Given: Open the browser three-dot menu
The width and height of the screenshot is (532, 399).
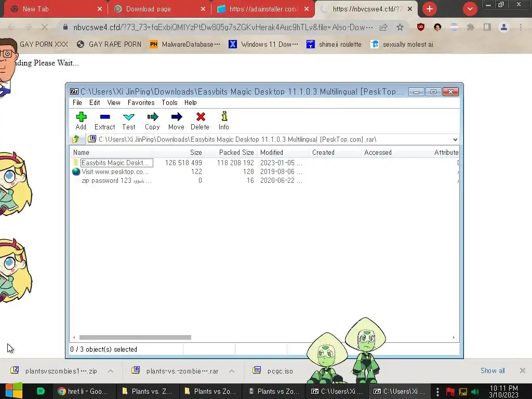Looking at the screenshot, I should [x=521, y=27].
